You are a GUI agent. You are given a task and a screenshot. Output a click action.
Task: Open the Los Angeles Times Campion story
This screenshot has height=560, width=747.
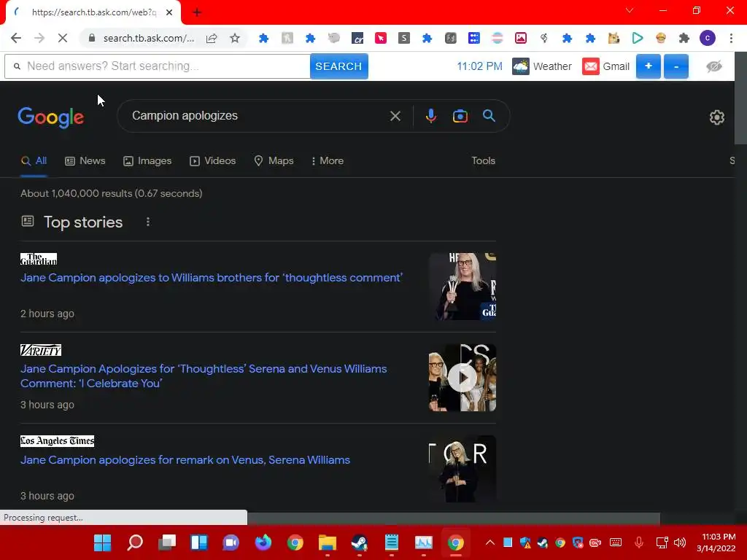185,460
